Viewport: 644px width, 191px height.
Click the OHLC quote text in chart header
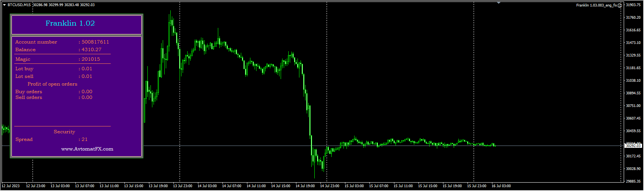point(64,5)
